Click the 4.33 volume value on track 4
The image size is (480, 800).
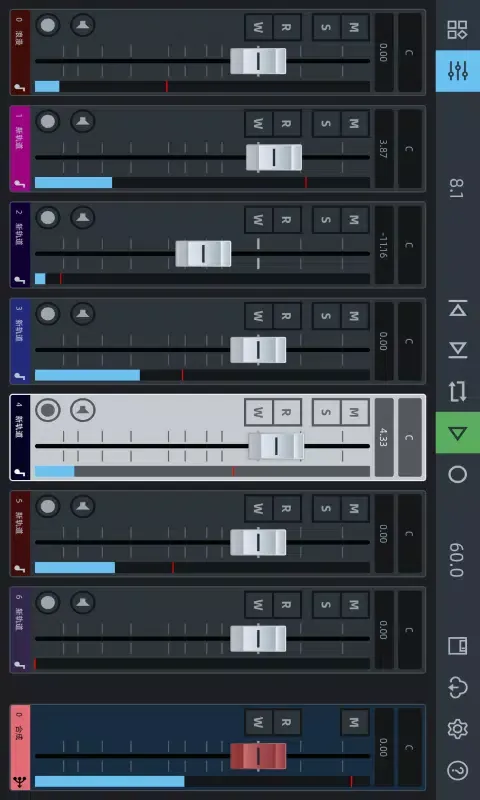coord(384,437)
